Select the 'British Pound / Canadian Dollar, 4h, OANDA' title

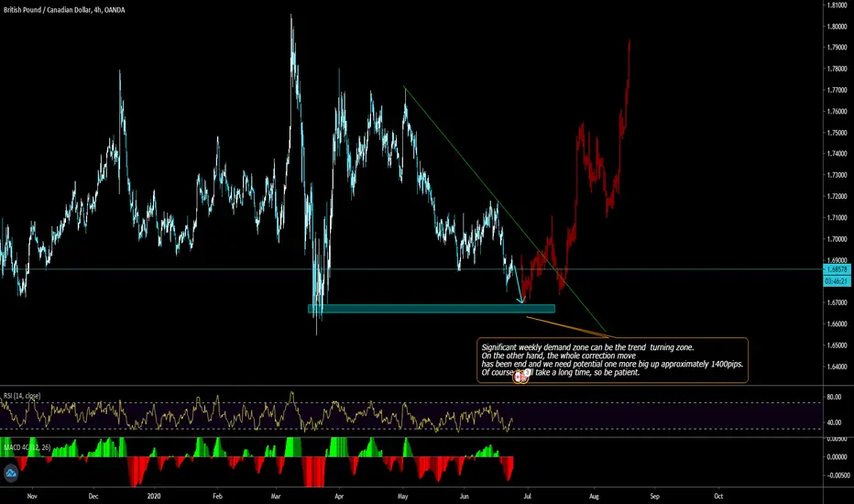point(64,10)
